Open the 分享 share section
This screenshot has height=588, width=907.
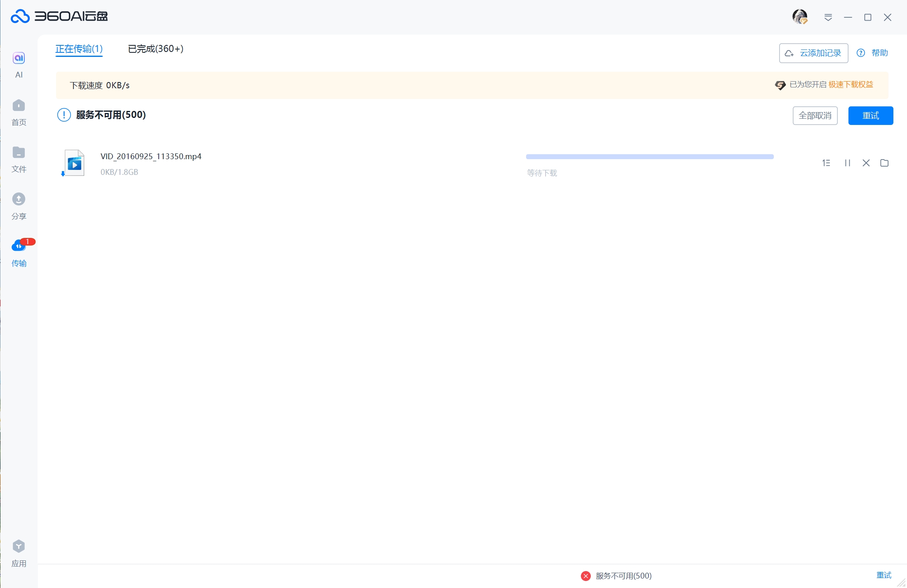point(19,200)
